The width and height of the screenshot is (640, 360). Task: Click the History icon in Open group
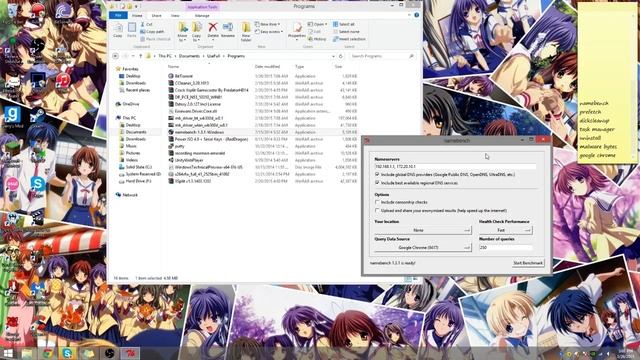coord(317,39)
